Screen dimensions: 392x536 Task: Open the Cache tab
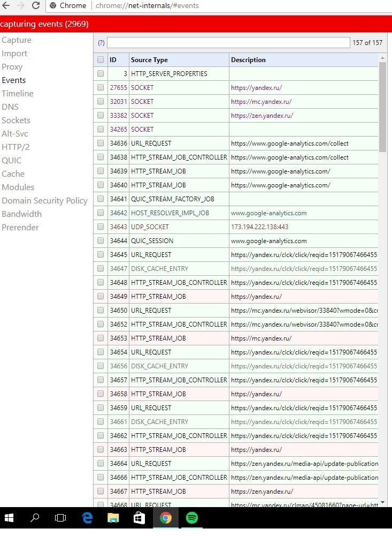13,173
